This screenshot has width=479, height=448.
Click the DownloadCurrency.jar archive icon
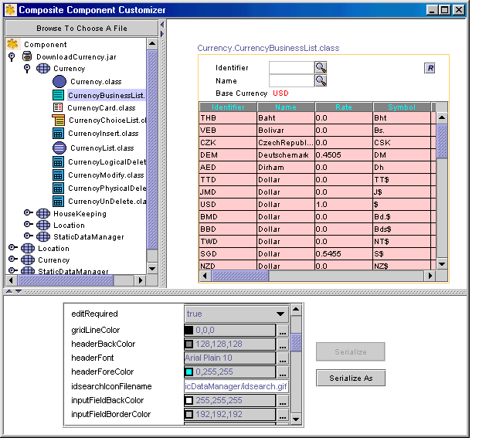(26, 56)
